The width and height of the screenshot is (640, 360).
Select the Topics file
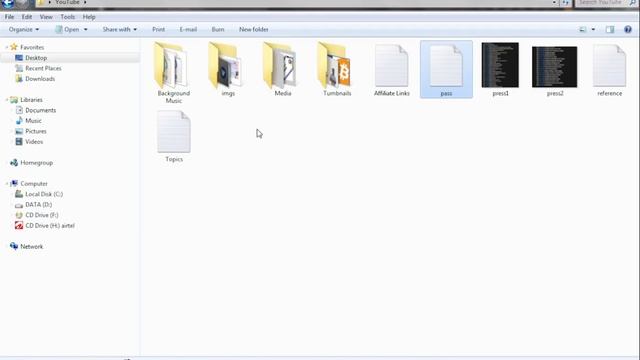click(x=174, y=136)
